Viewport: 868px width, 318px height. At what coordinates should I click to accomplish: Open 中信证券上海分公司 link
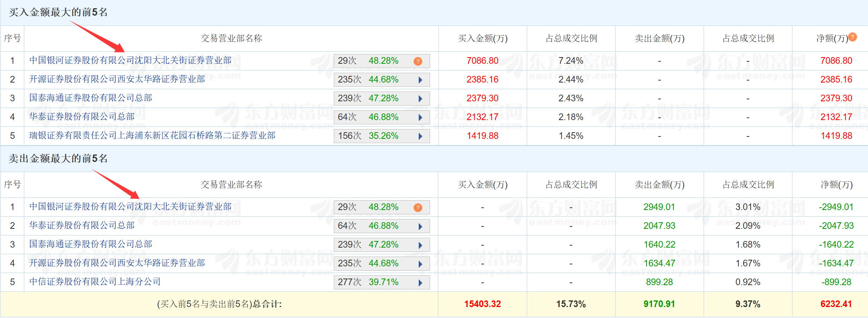pyautogui.click(x=95, y=282)
